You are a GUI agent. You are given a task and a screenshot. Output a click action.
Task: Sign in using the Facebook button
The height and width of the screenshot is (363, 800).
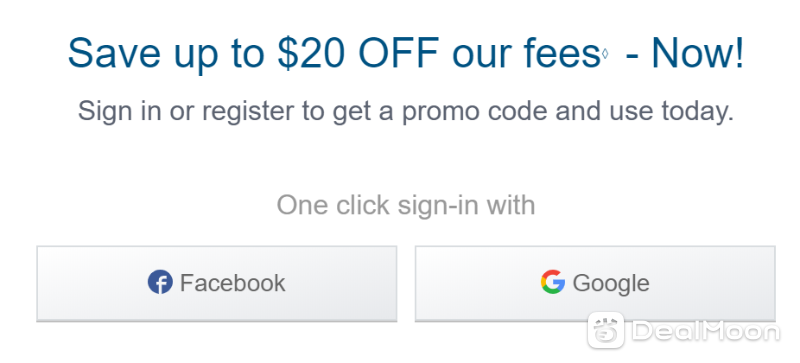click(216, 283)
